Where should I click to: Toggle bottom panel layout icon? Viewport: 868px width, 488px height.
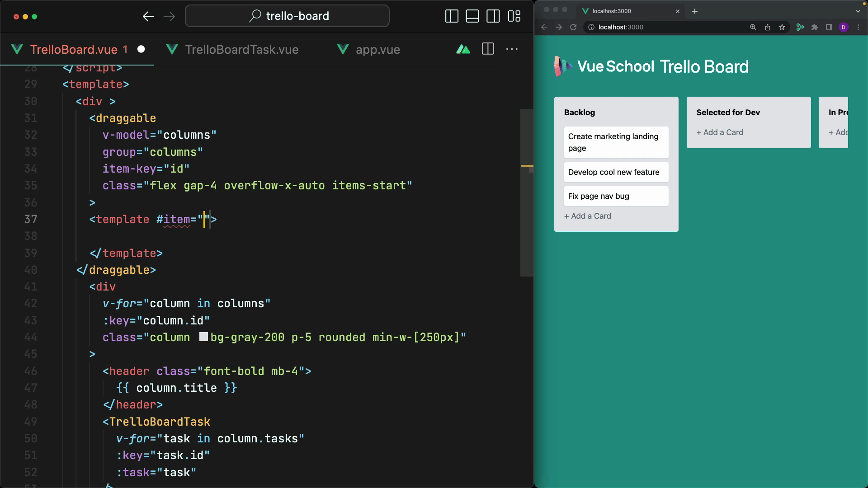[472, 16]
